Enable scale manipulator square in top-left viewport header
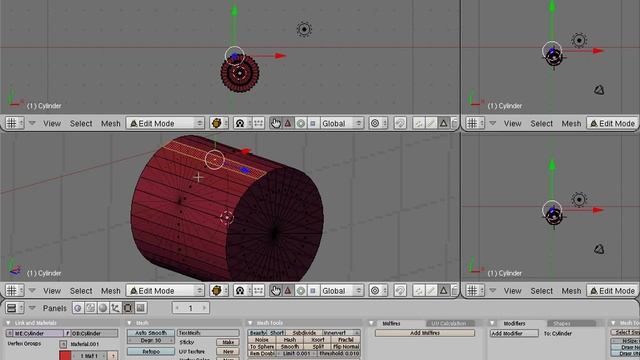The height and width of the screenshot is (360, 640). 313,123
